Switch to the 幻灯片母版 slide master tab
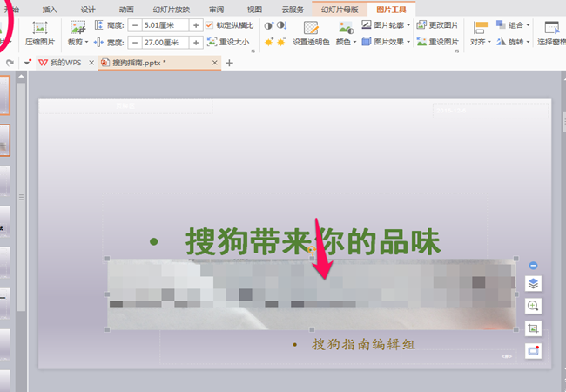Viewport: 566px width, 392px height. [x=340, y=10]
